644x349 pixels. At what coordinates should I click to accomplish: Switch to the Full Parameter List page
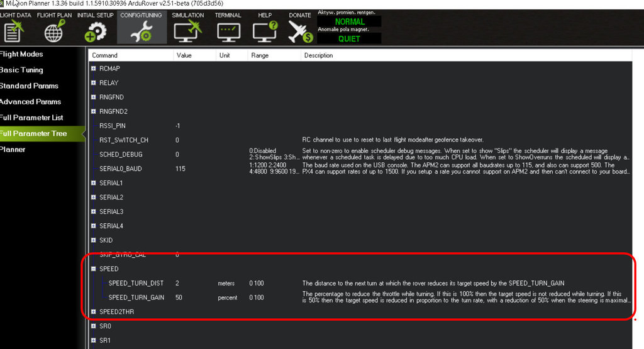[x=30, y=118]
